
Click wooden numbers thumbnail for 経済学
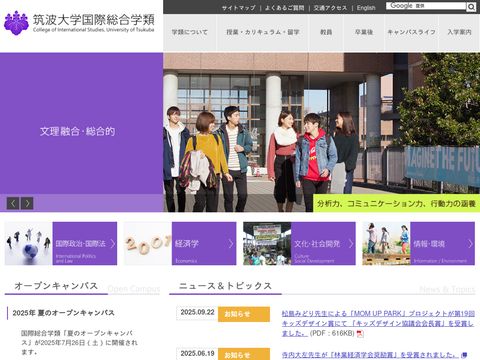tap(148, 244)
